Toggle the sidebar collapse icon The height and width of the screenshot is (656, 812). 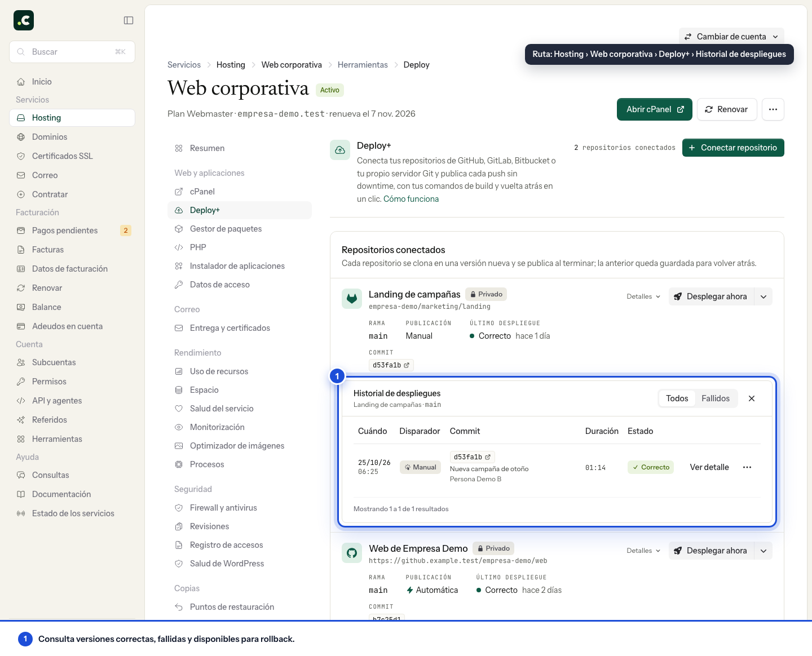129,20
